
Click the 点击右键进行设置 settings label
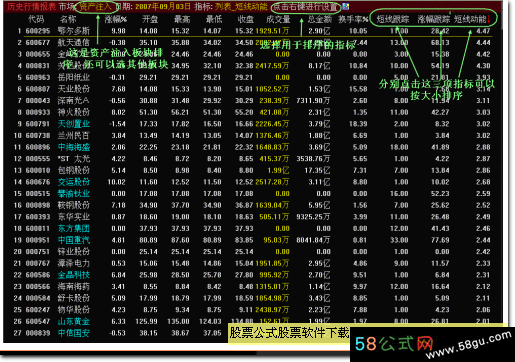click(305, 7)
